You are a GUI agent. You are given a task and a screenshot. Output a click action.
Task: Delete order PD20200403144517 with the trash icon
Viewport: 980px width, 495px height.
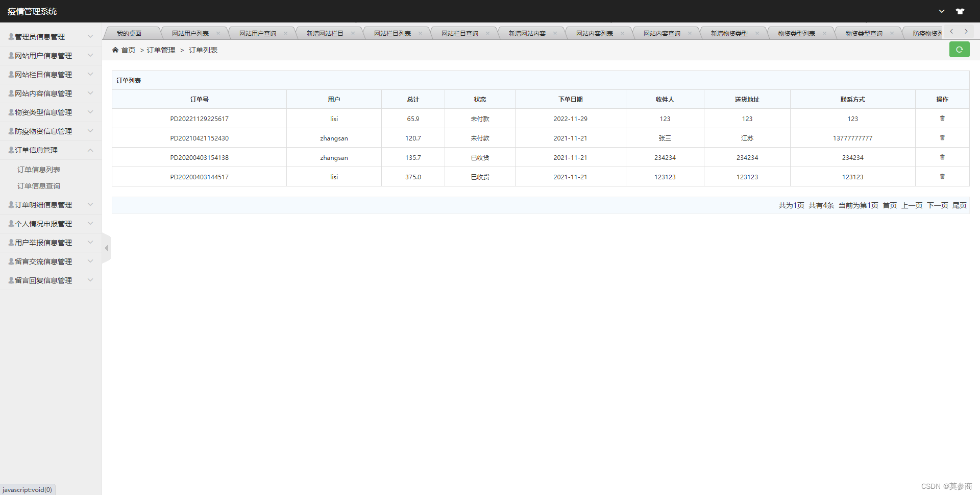coord(942,177)
